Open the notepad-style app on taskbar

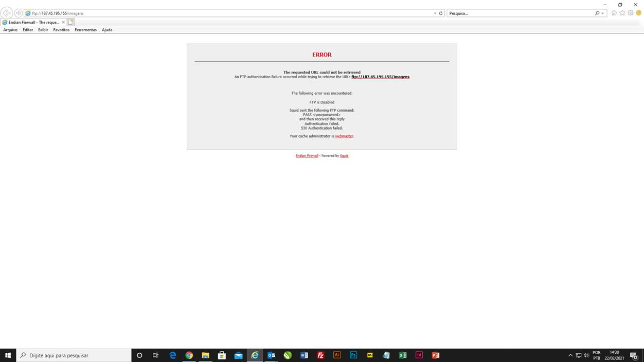click(x=386, y=355)
